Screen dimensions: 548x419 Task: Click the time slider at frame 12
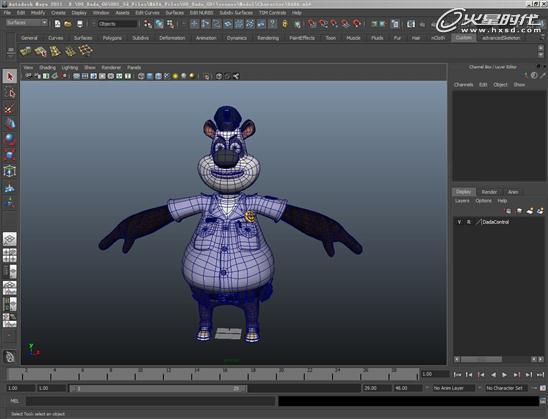163,375
